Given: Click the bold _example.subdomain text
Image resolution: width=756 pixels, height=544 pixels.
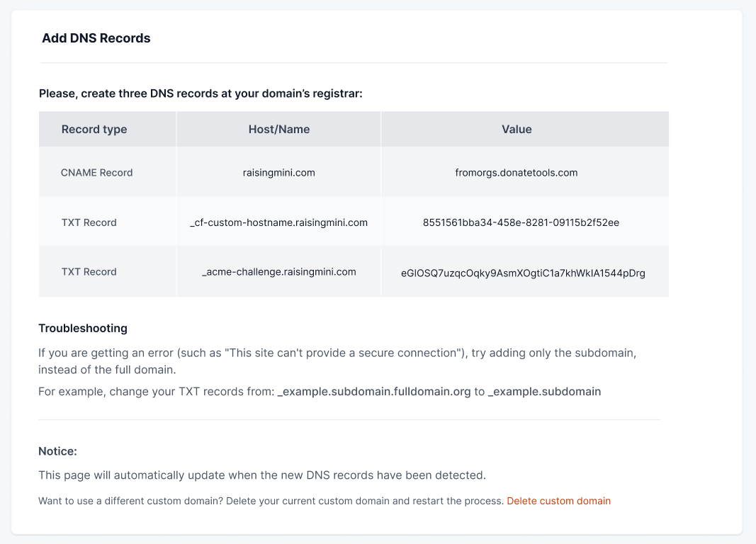Looking at the screenshot, I should point(544,391).
